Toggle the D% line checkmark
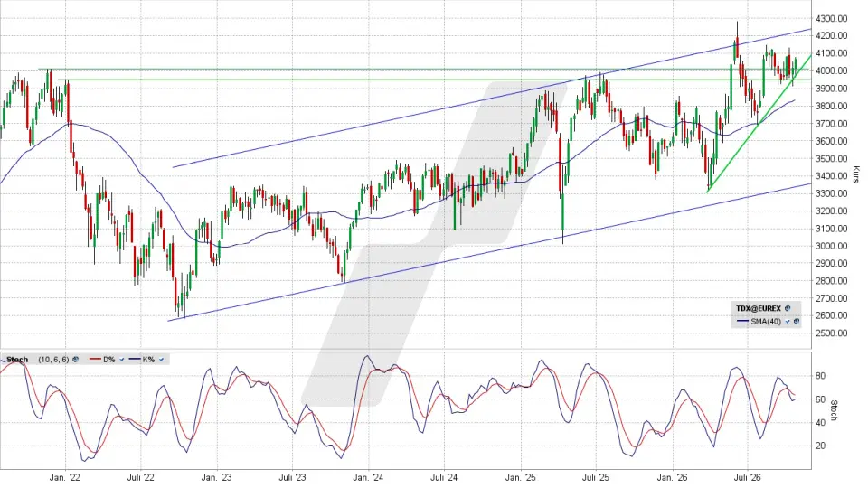The width and height of the screenshot is (868, 488). pyautogui.click(x=122, y=360)
